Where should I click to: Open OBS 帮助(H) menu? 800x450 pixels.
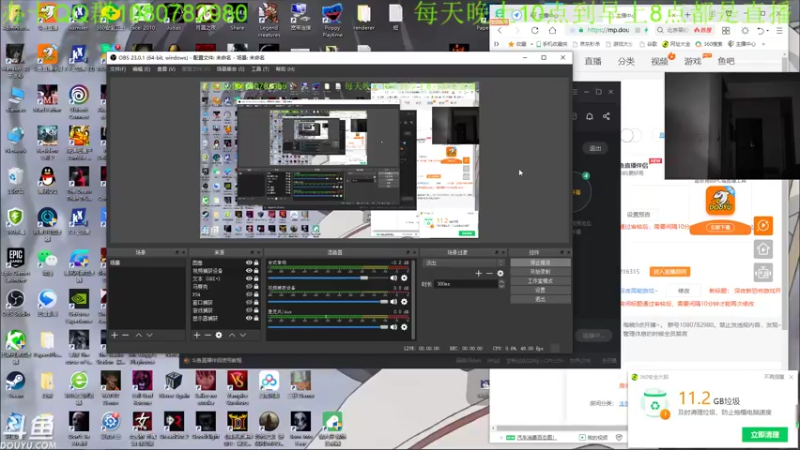click(x=285, y=69)
